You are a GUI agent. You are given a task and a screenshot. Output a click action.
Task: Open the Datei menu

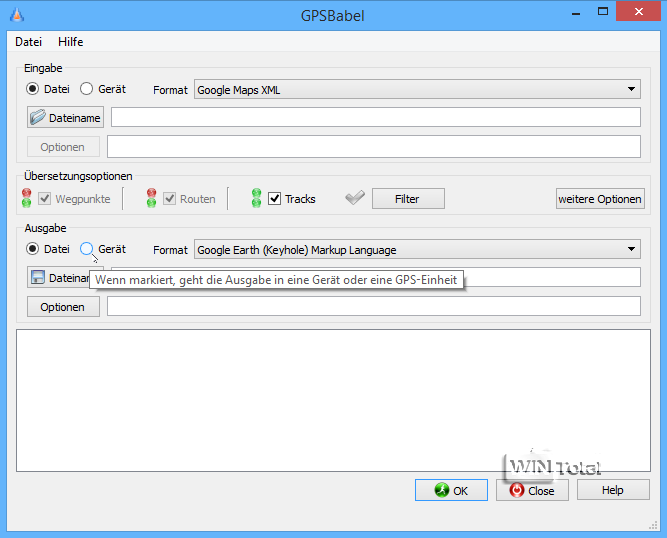29,42
